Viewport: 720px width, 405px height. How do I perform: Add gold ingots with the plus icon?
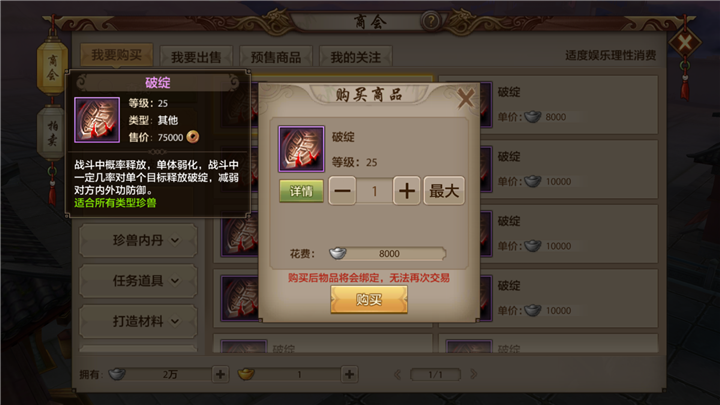pos(349,374)
